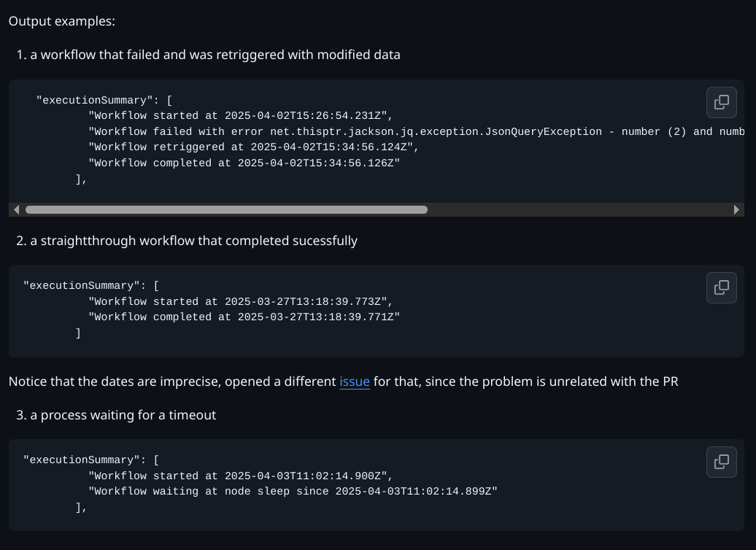The image size is (756, 550).
Task: Copy the timeout process code block
Action: click(x=721, y=462)
